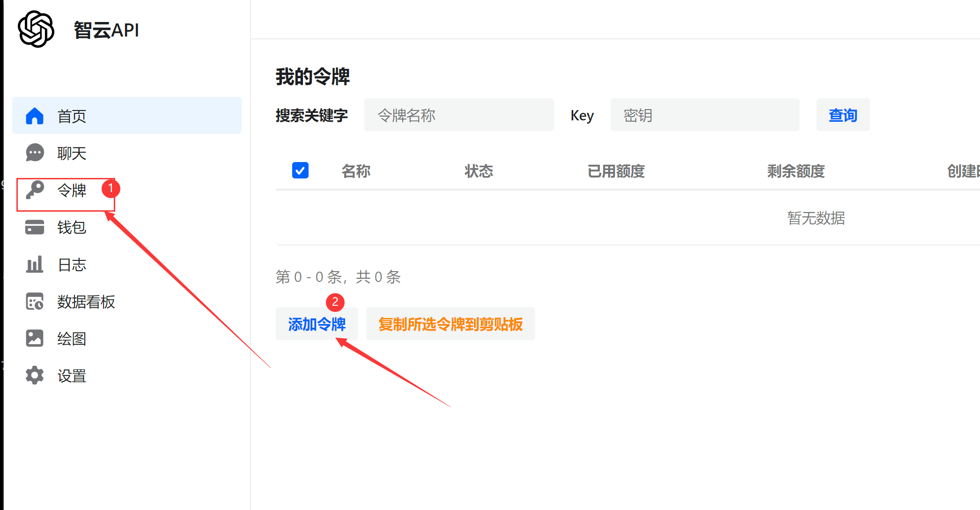Click the settings gear icon
Viewport: 980px width, 510px height.
pos(35,375)
